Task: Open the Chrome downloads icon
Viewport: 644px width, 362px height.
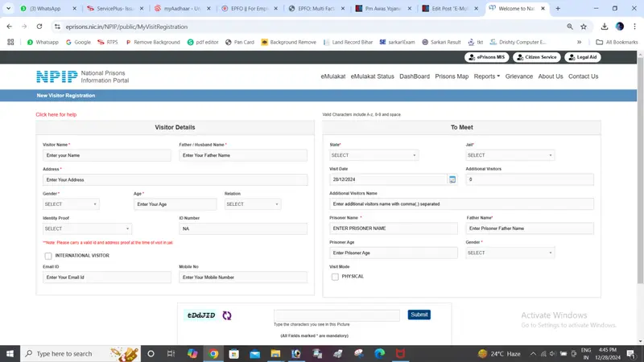Action: 605,27
